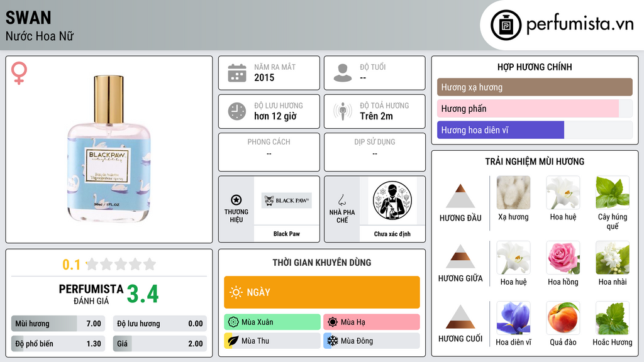The image size is (644, 362).
Task: Click the 0.1 user rating value
Action: pos(71,265)
